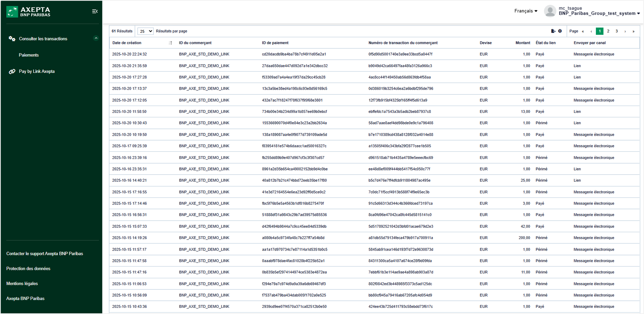Expand BNP_Paribas_Group_test_system account dropdown
This screenshot has height=314, width=644.
click(599, 13)
